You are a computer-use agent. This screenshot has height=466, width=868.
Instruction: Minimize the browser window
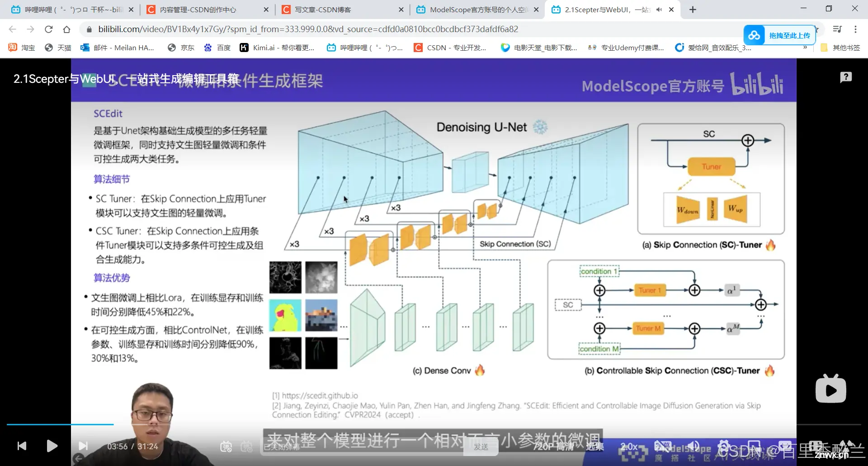(x=803, y=9)
